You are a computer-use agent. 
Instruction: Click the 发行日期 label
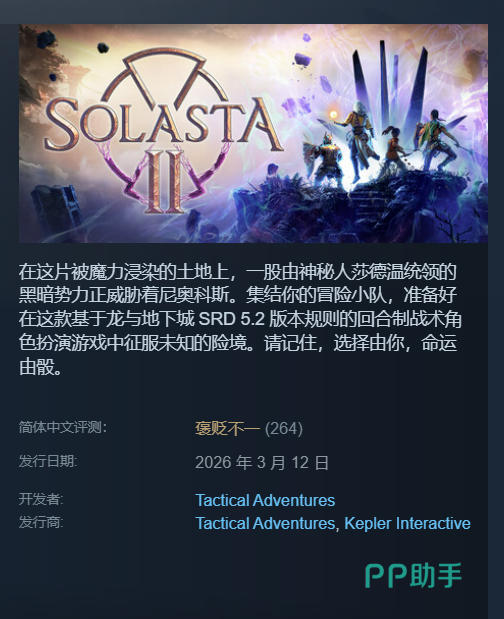point(48,461)
